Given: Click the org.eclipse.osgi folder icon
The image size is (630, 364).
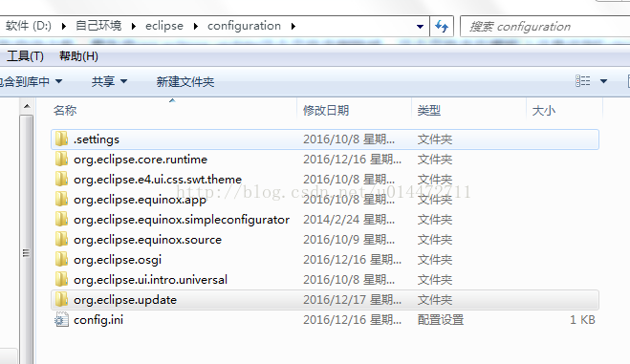Looking at the screenshot, I should (x=61, y=260).
